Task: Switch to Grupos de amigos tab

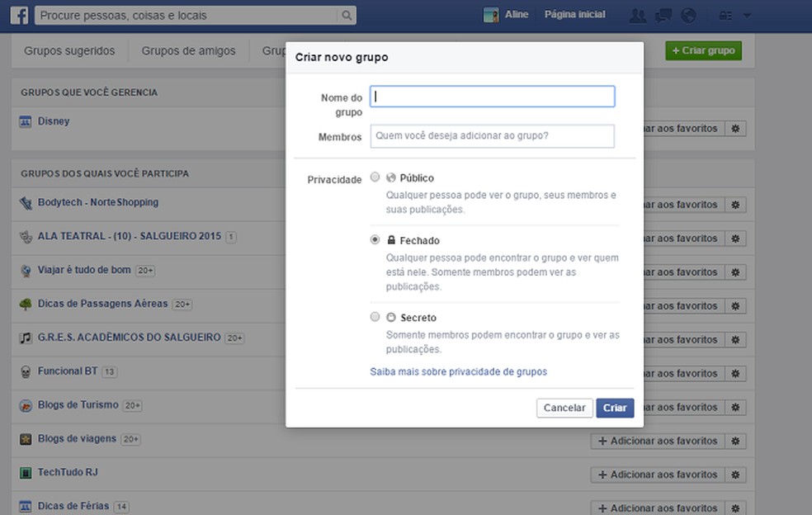Action: coord(188,51)
